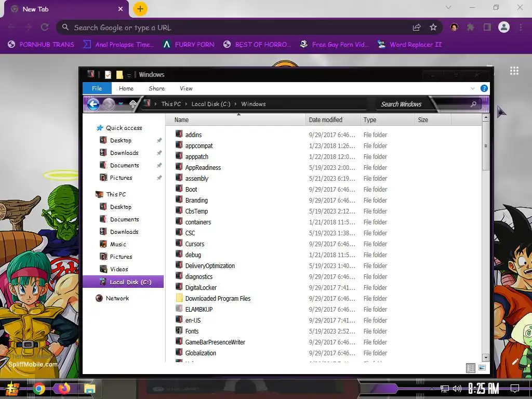
Task: Select the ELAMBKUP folder icon
Action: (x=179, y=309)
